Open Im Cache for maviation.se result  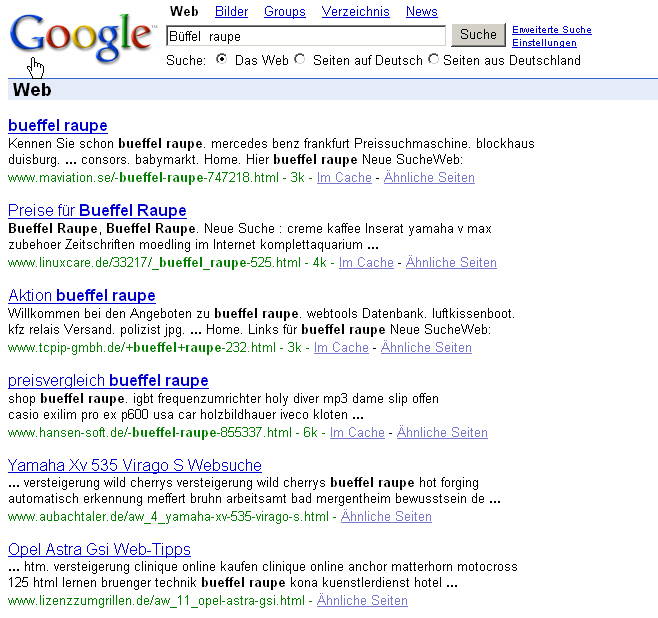click(x=344, y=177)
